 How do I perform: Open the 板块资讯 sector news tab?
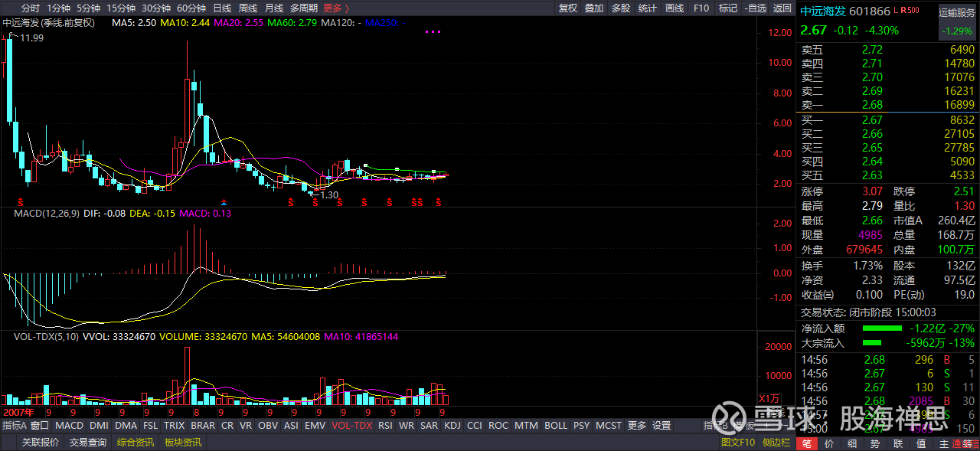pyautogui.click(x=183, y=443)
